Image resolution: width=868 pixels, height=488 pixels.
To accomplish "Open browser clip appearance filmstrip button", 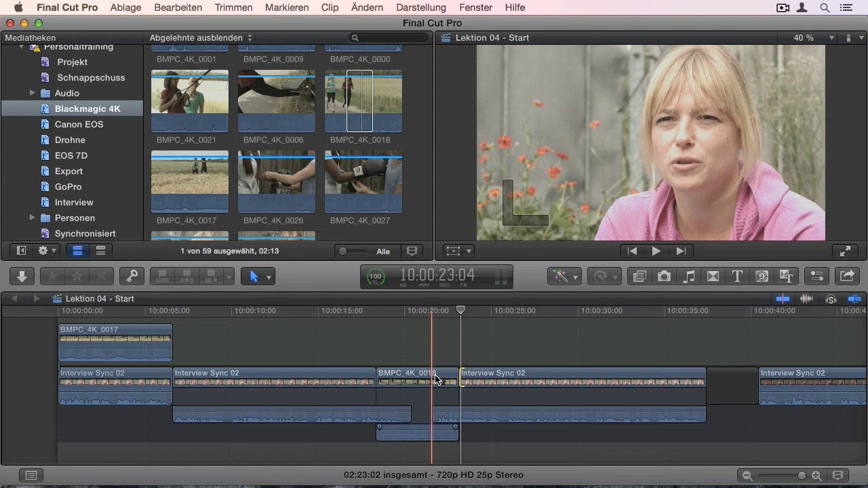I will [x=412, y=251].
